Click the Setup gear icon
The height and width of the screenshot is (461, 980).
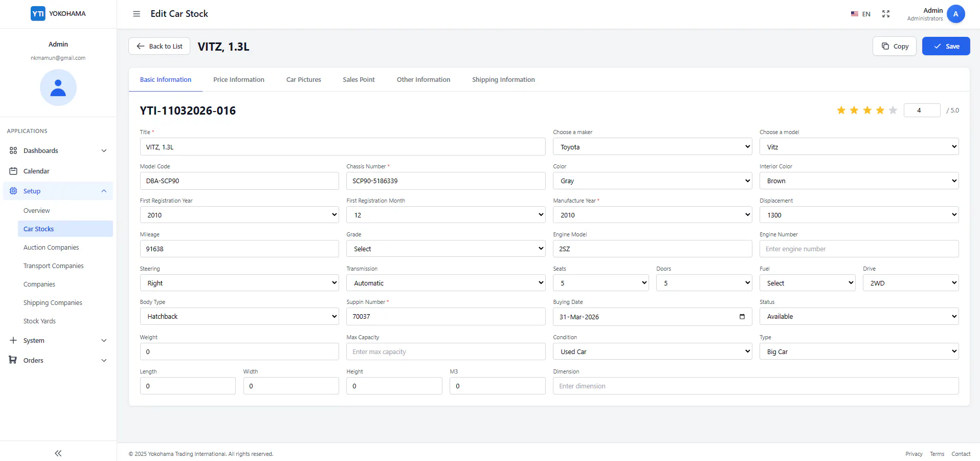tap(13, 191)
